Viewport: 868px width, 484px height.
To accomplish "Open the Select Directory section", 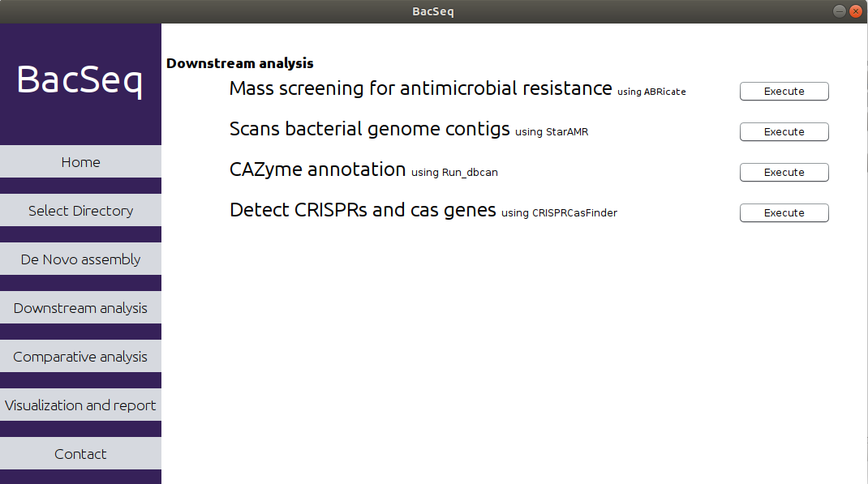I will [81, 210].
